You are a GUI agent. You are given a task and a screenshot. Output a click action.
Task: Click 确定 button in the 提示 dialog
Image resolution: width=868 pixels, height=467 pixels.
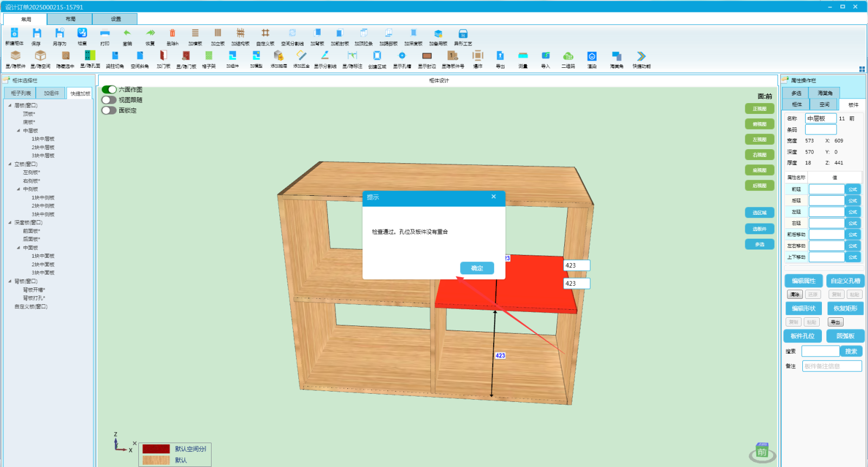[477, 268]
